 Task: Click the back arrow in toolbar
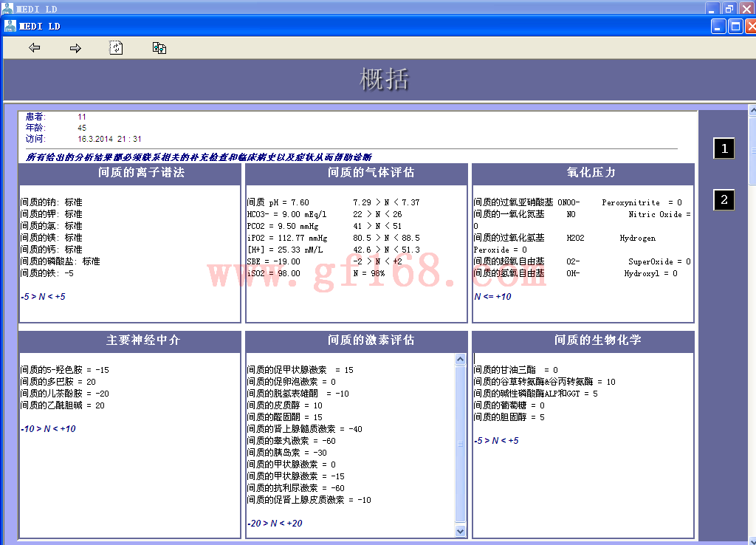coord(34,48)
